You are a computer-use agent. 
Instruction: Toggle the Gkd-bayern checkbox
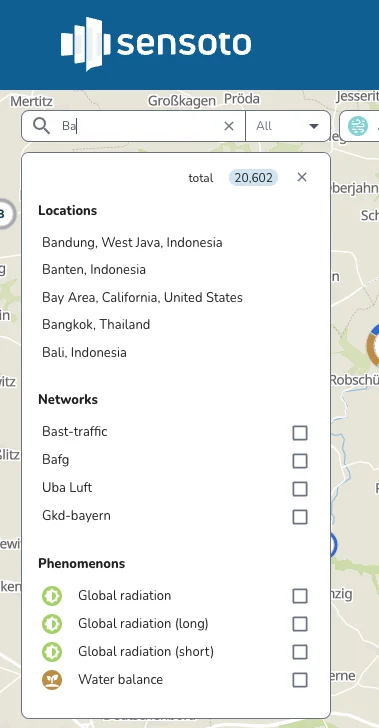[300, 517]
